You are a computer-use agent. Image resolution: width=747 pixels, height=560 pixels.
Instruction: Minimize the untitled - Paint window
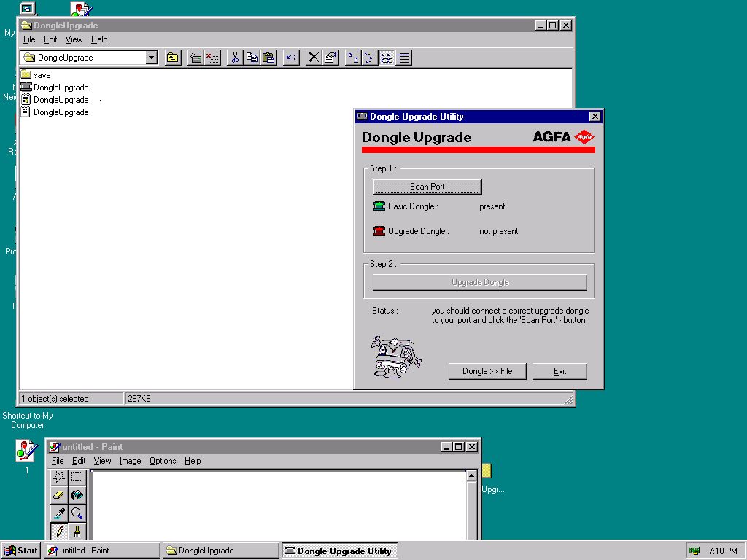tap(446, 447)
